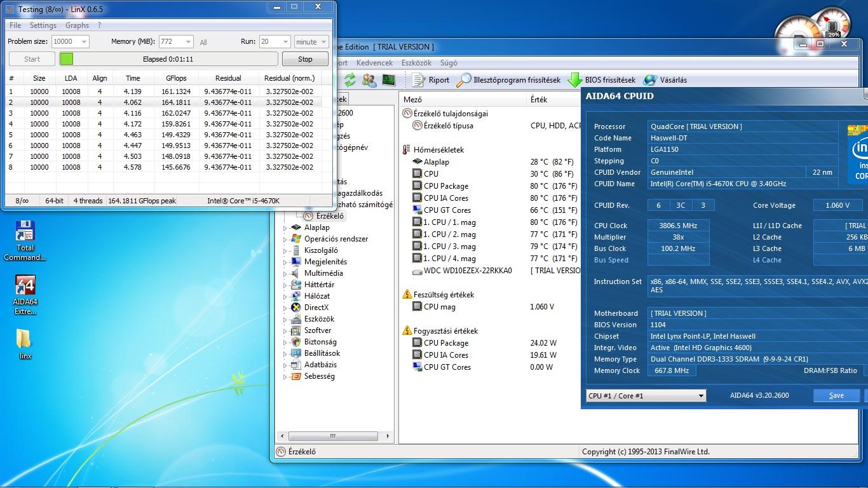Open the Settings menu in LinX
The width and height of the screenshot is (868, 488).
point(43,25)
